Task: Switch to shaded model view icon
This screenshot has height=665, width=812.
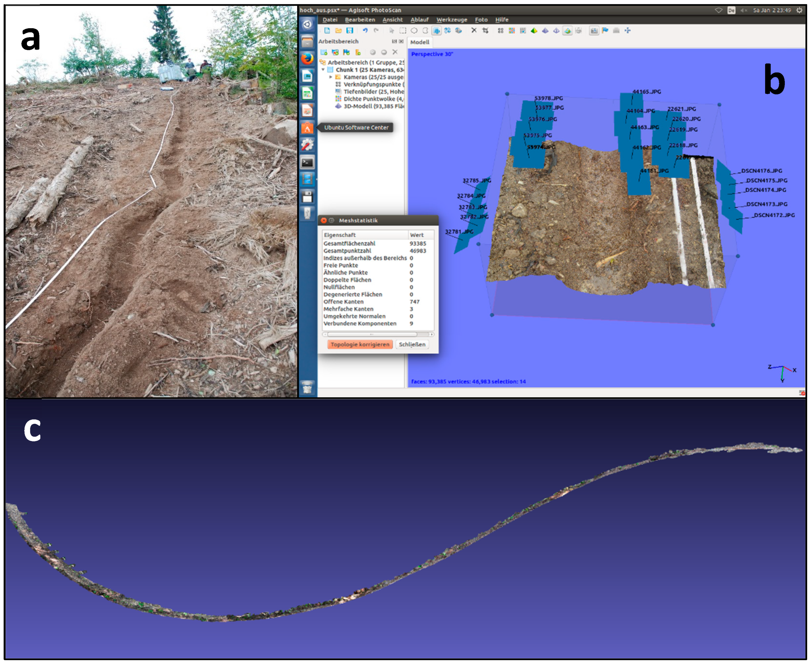Action: coord(534,31)
